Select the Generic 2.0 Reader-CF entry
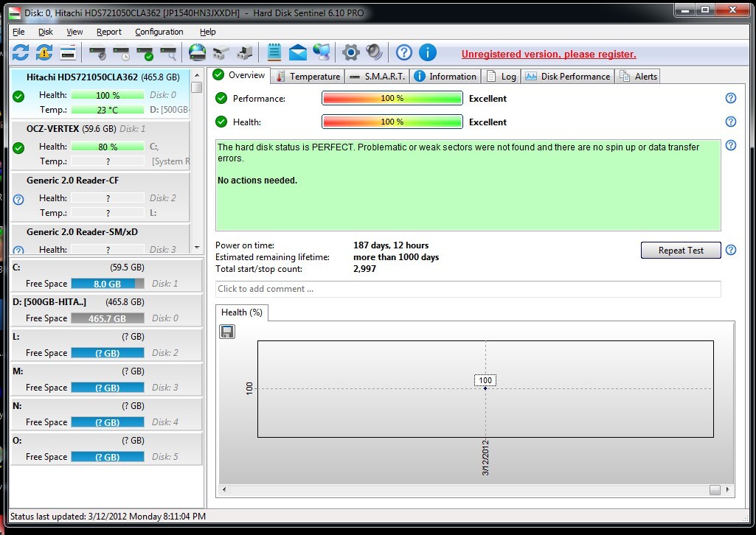This screenshot has width=756, height=535. 100,197
